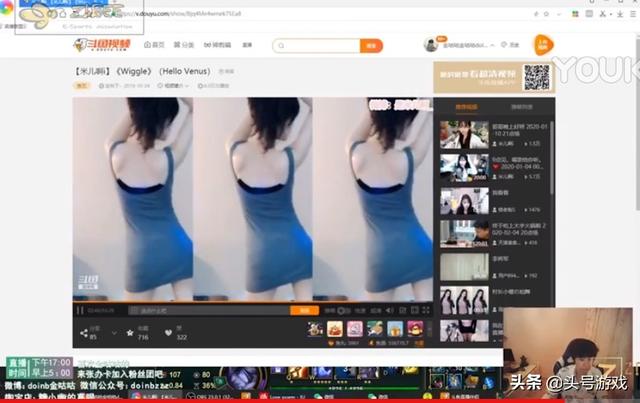Open the fourth short header nav item
640x403 pixels.
(x=247, y=45)
